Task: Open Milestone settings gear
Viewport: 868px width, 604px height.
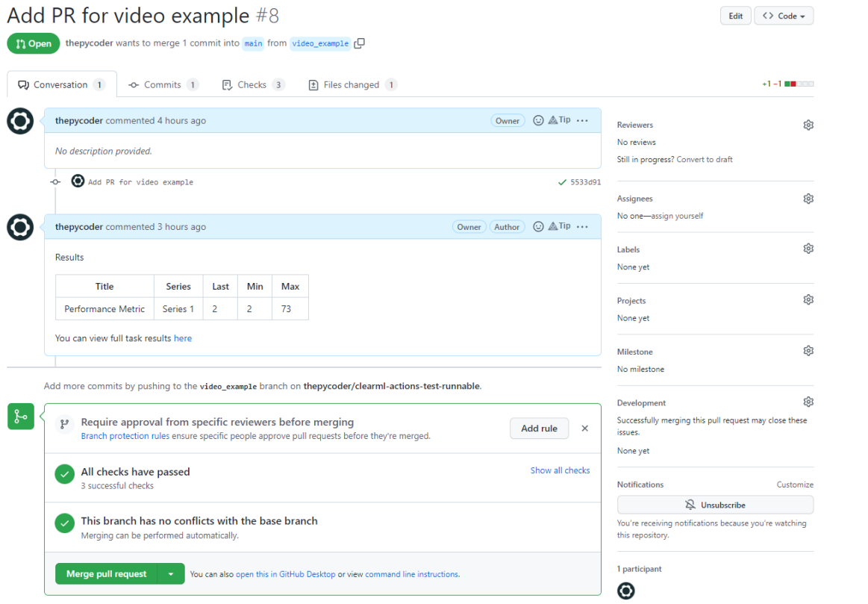Action: click(x=808, y=351)
